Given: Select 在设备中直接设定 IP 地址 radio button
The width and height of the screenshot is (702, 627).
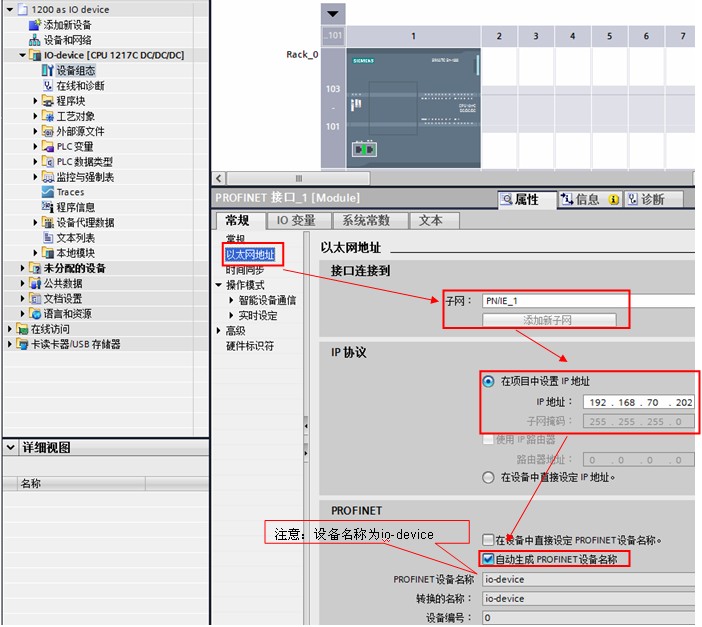Looking at the screenshot, I should (x=488, y=477).
